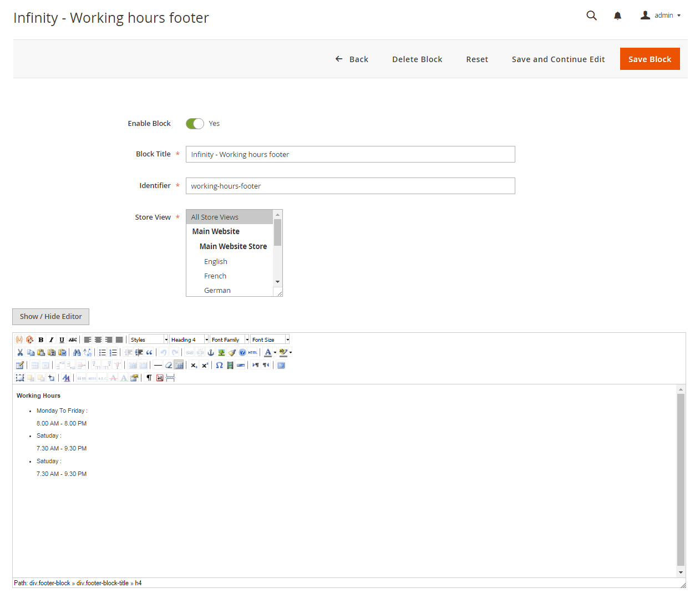
Task: Click 'Monday To Friday :' text
Action: pos(62,410)
